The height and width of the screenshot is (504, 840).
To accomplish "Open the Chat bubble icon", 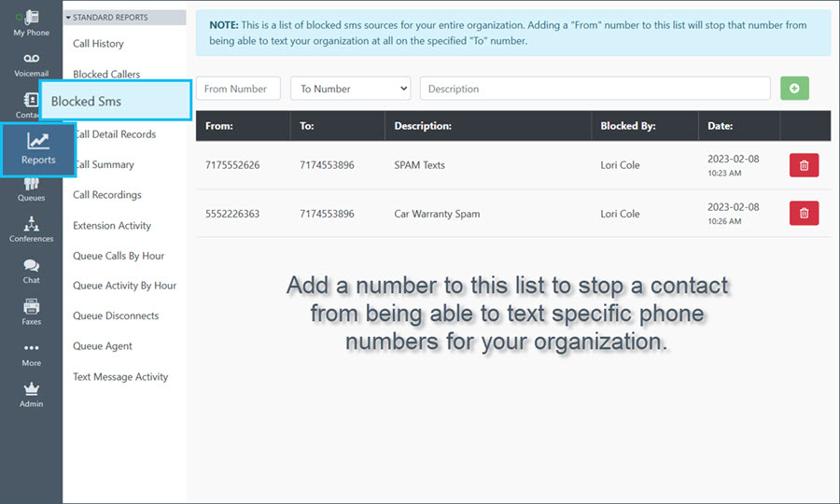I will pos(31,270).
